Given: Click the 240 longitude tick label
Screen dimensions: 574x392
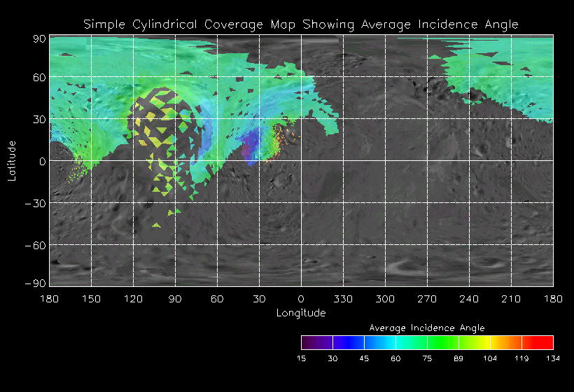Looking at the screenshot, I should pos(469,299).
